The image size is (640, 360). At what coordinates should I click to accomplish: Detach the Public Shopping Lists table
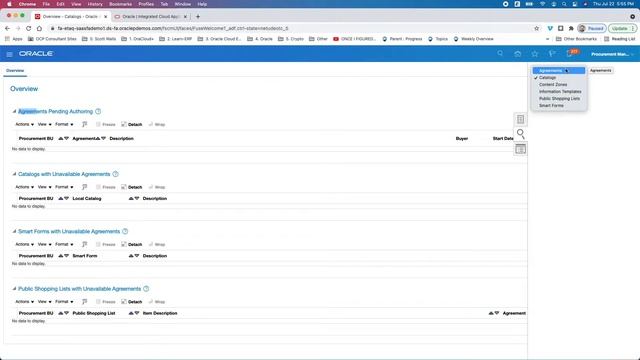pos(132,302)
